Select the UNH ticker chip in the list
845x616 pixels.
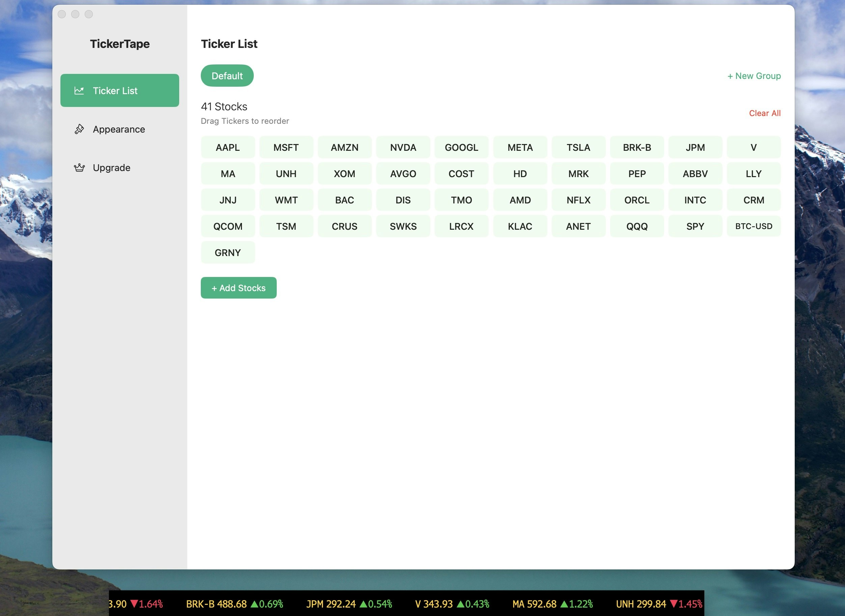(x=286, y=174)
